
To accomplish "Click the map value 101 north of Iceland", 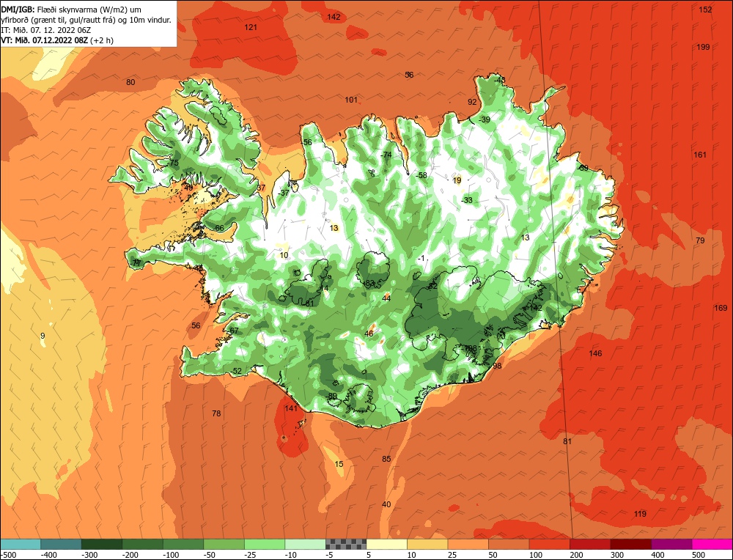I will (x=351, y=100).
